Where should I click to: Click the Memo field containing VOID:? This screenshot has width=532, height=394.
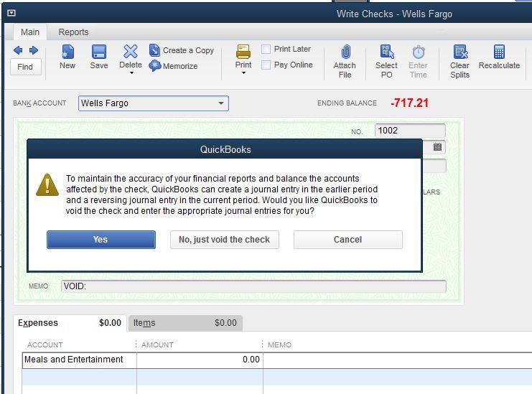click(253, 286)
